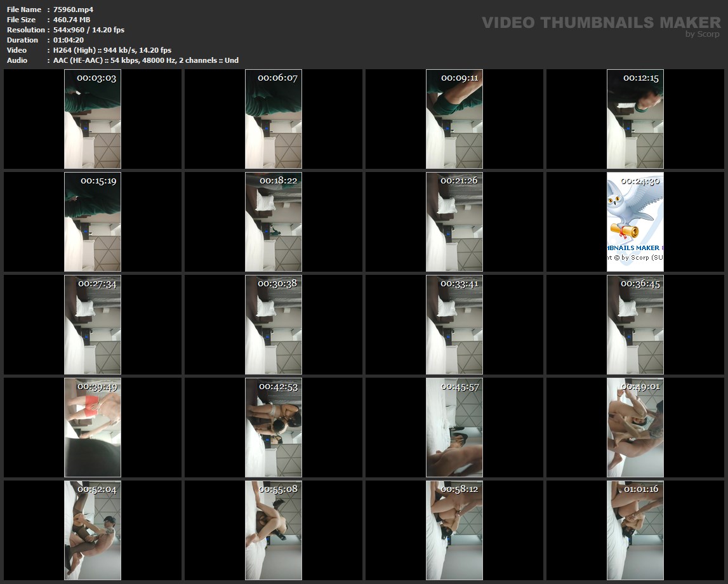Open the frame stamped 00:06:07

pos(274,119)
